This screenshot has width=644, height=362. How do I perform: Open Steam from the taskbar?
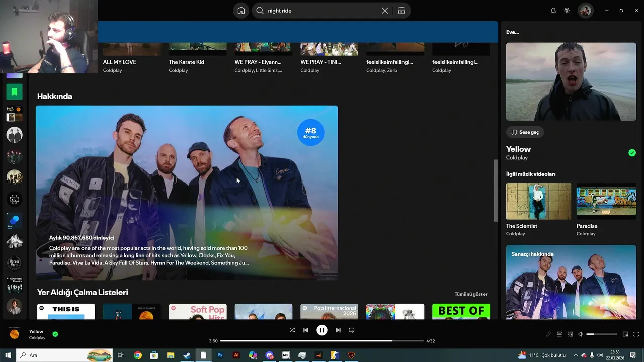(187, 355)
